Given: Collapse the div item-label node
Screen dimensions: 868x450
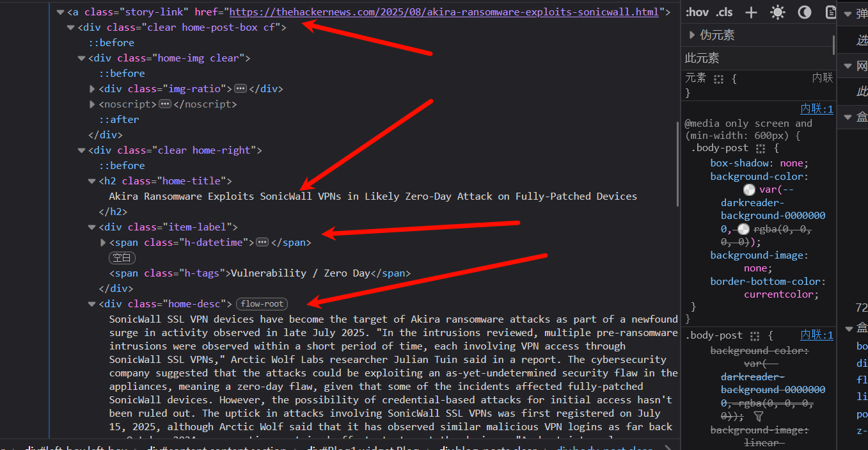Looking at the screenshot, I should [x=92, y=227].
